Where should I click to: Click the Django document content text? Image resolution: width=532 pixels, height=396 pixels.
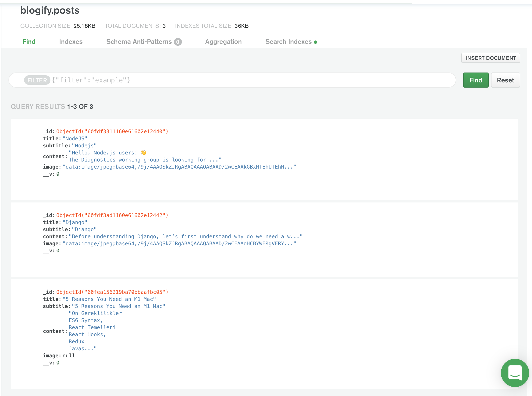click(x=185, y=236)
